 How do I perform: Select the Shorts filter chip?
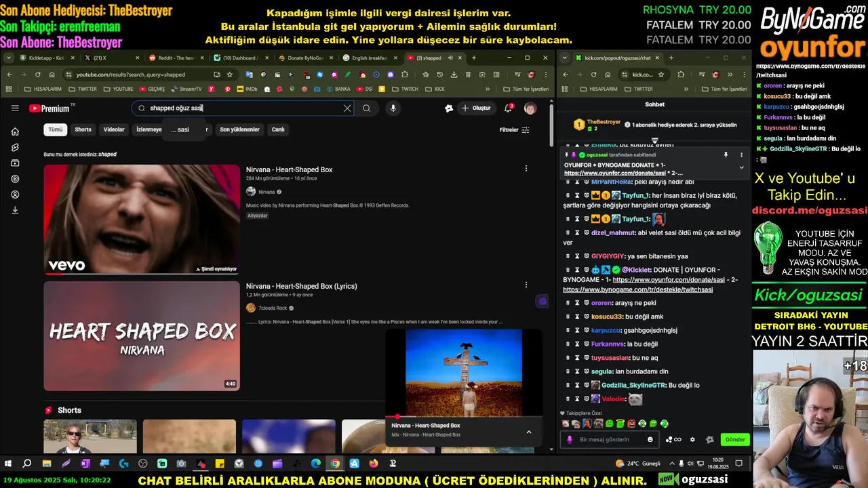(83, 129)
